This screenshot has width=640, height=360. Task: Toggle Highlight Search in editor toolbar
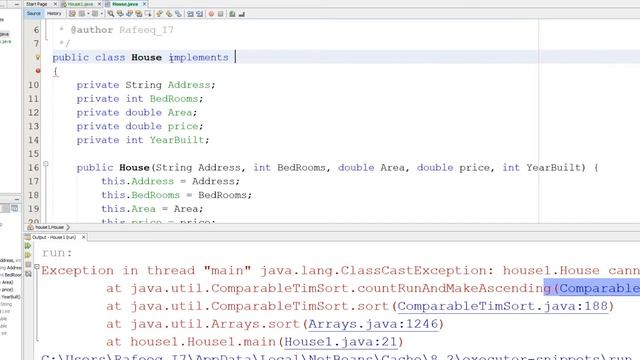pos(139,14)
